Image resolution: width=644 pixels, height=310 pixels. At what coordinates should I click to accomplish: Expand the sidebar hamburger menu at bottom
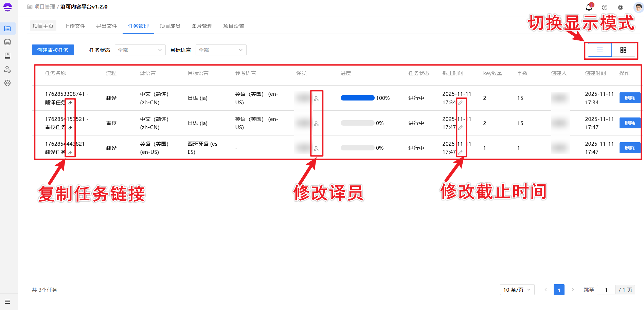click(7, 302)
